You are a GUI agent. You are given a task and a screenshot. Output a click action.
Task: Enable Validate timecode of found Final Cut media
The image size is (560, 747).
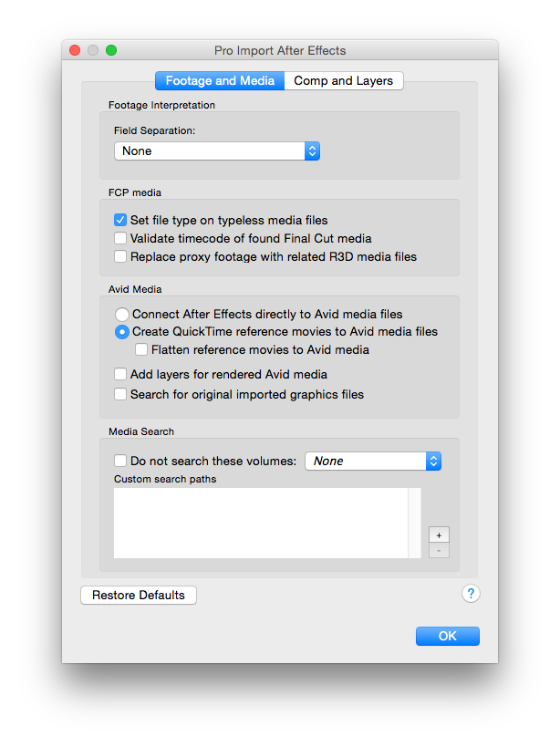point(120,238)
